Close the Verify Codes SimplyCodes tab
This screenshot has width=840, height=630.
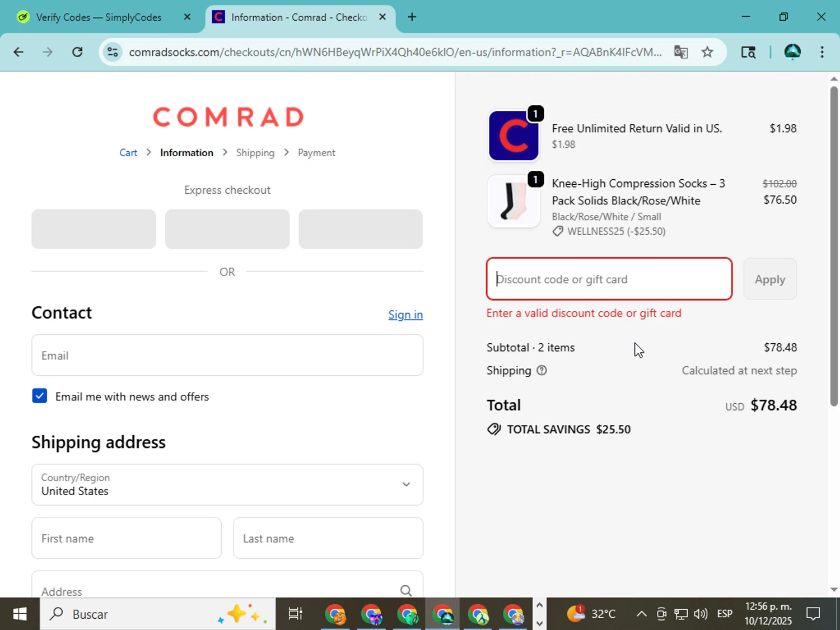tap(187, 17)
